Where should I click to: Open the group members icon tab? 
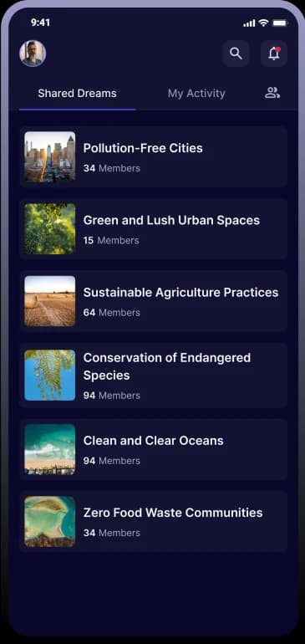click(x=272, y=93)
